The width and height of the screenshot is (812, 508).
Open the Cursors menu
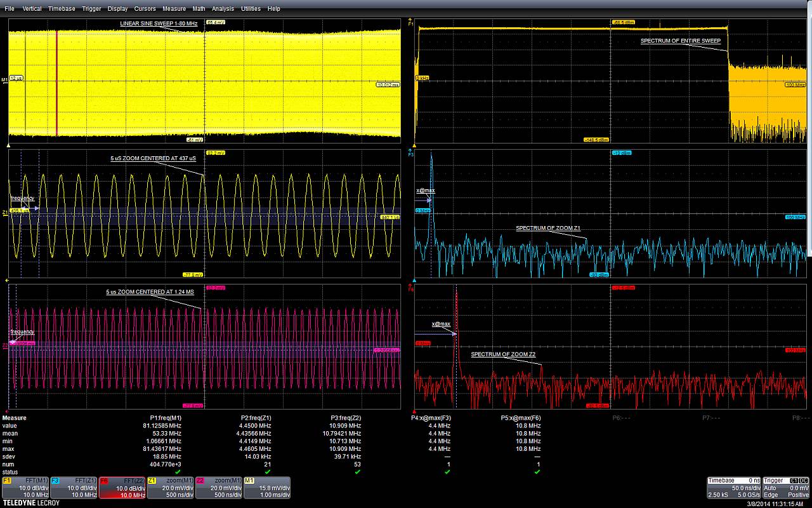145,9
